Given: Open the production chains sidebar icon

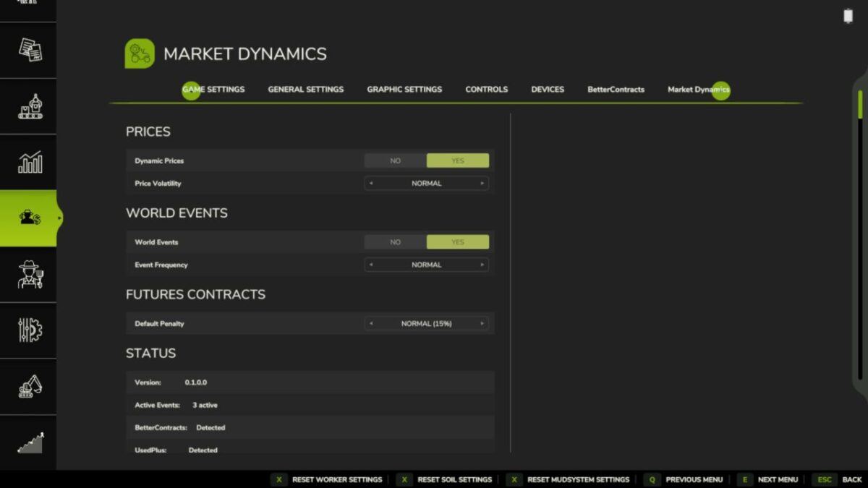Looking at the screenshot, I should (27, 106).
